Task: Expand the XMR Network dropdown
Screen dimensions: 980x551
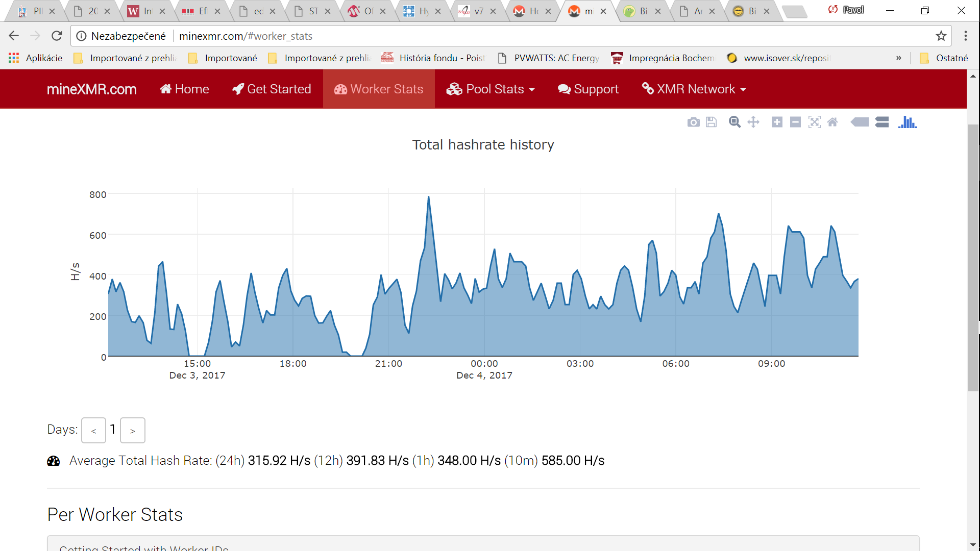Action: point(694,89)
